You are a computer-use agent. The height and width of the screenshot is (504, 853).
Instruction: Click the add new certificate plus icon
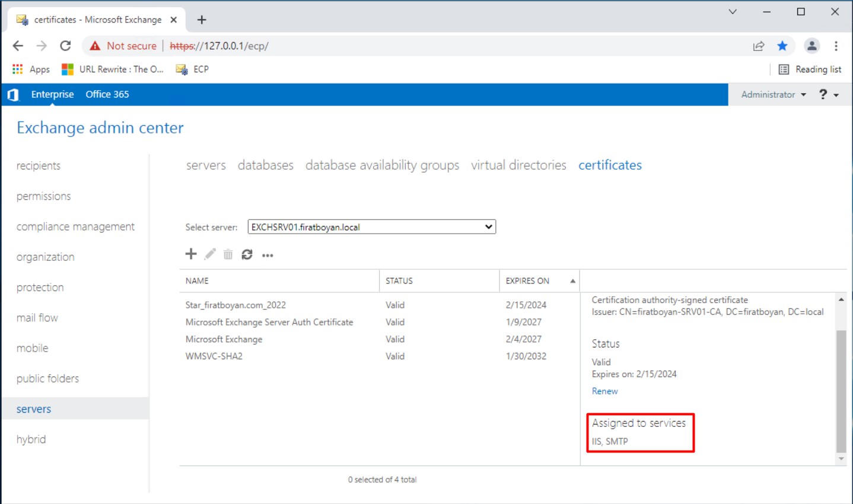pyautogui.click(x=191, y=254)
